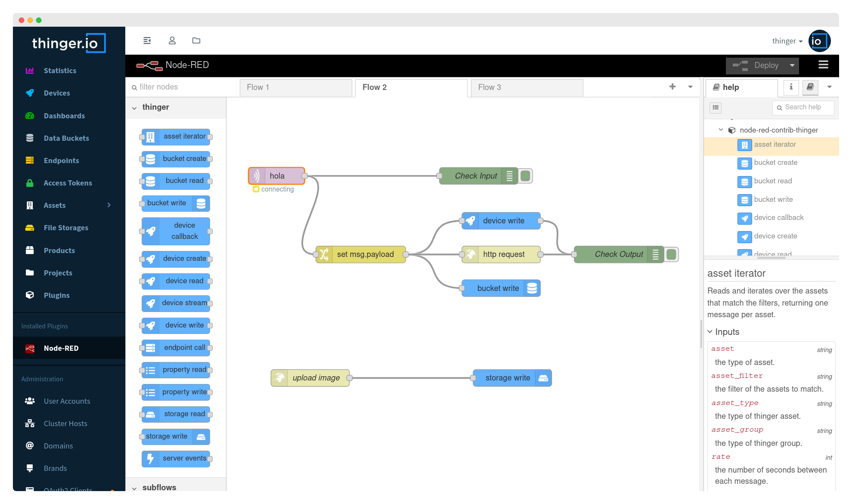852x504 pixels.
Task: Click the server events node icon
Action: (x=149, y=457)
